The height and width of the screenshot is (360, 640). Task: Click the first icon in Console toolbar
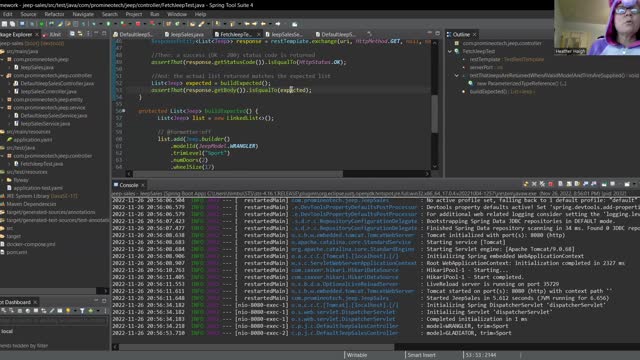[x=526, y=184]
